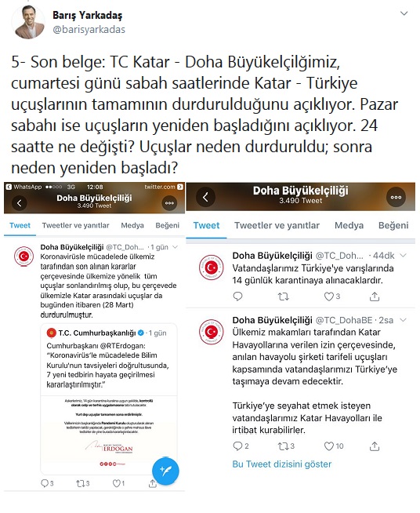Reply to the Katar Havayolları tweet
This screenshot has height=513, width=420.
point(237,446)
